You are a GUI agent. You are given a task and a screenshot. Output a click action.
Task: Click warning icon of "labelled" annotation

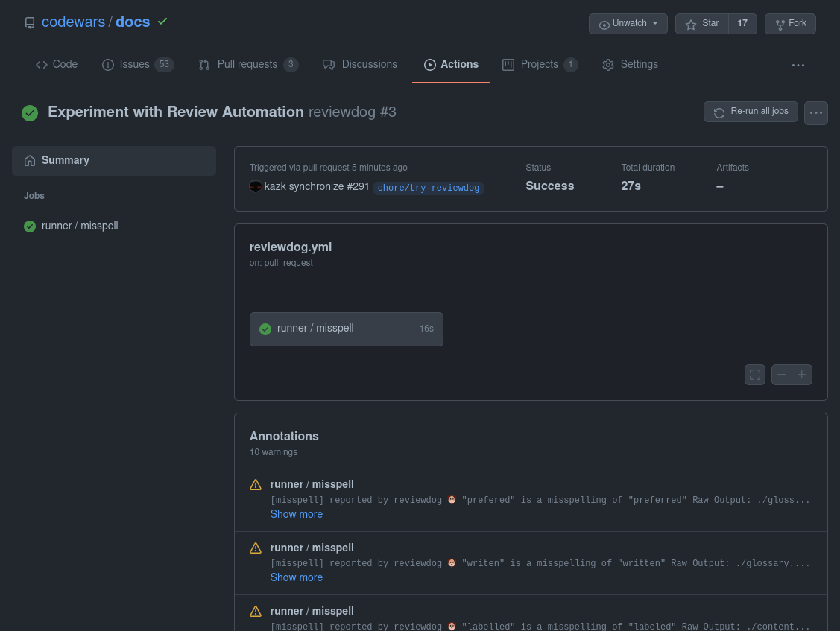click(256, 611)
